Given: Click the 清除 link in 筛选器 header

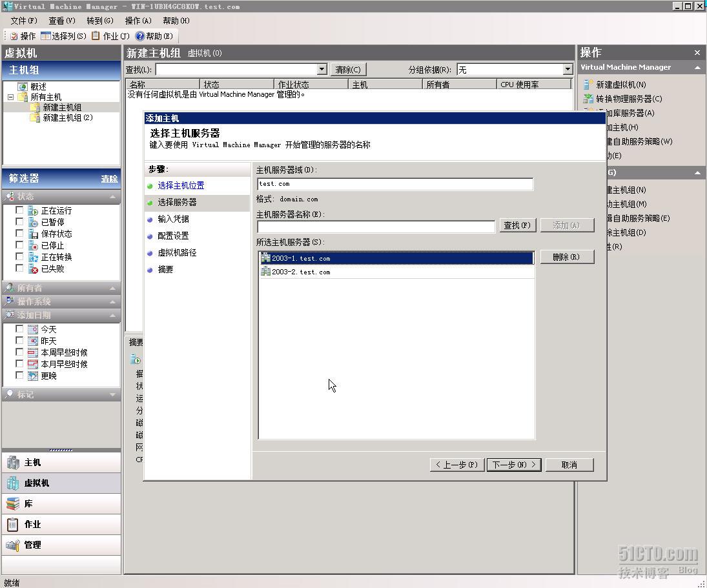Looking at the screenshot, I should pos(110,179).
